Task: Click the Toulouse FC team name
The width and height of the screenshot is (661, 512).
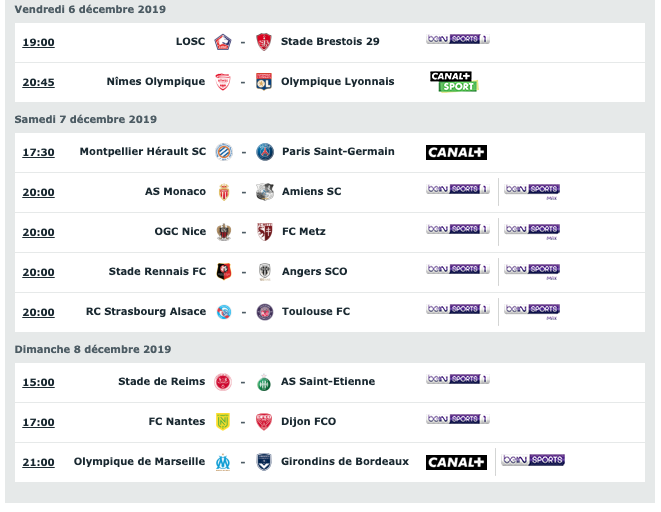Action: (316, 311)
